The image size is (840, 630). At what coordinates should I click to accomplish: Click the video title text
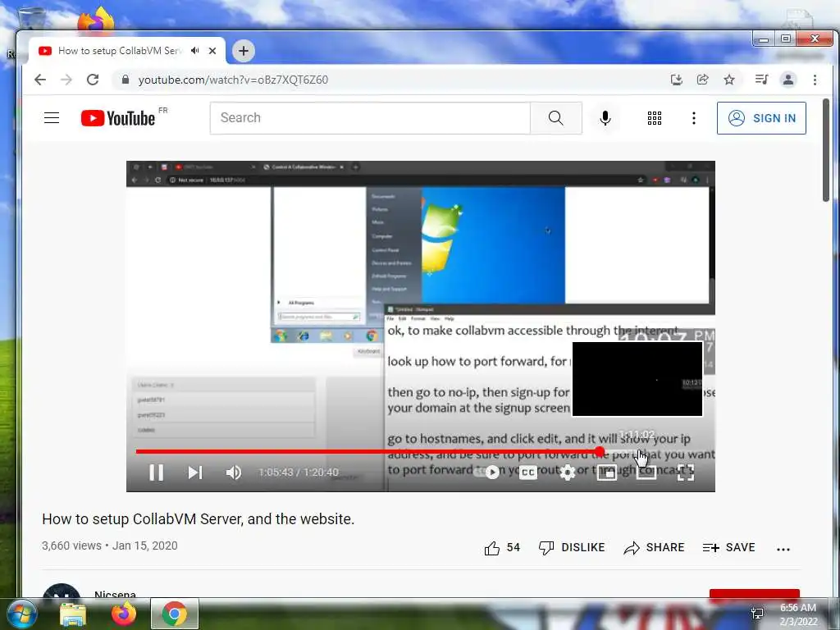point(199,519)
